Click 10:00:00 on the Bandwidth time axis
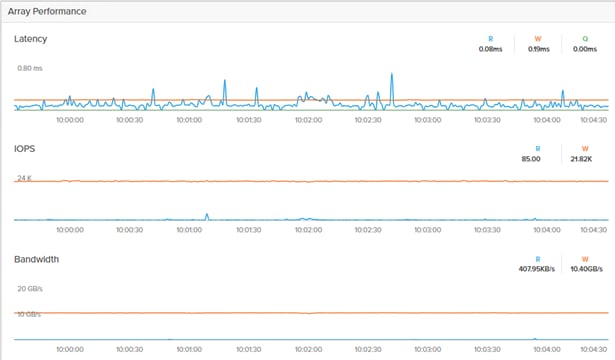Image resolution: width=615 pixels, height=360 pixels. 70,349
